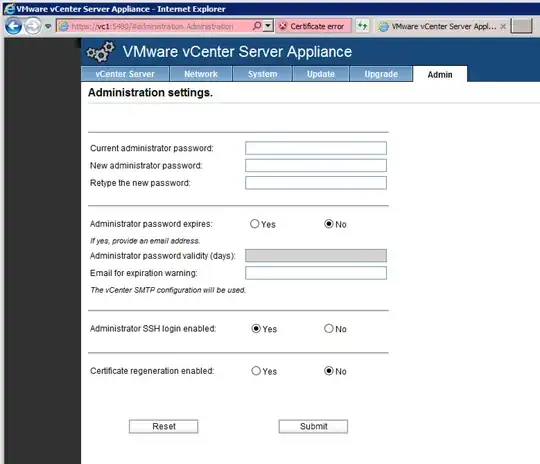540x464 pixels.
Task: Click the Administration settings heading
Action: (x=150, y=93)
